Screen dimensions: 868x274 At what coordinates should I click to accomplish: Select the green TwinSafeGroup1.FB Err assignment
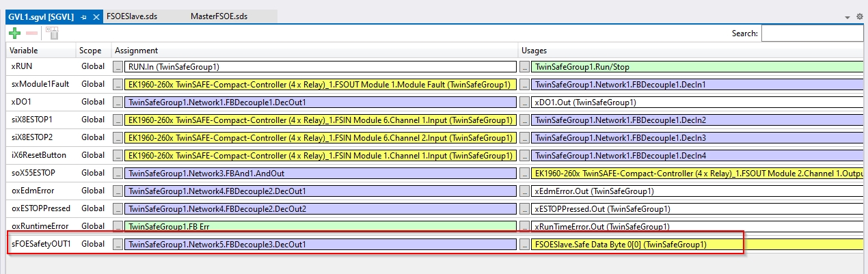coord(320,226)
